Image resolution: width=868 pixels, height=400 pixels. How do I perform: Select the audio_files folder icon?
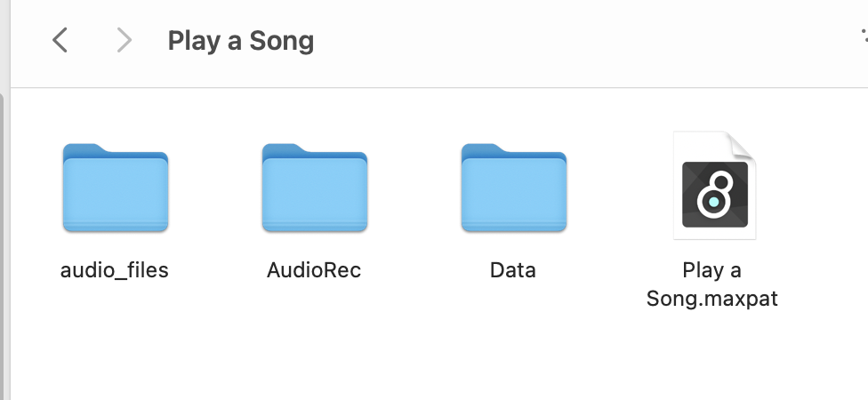point(115,188)
